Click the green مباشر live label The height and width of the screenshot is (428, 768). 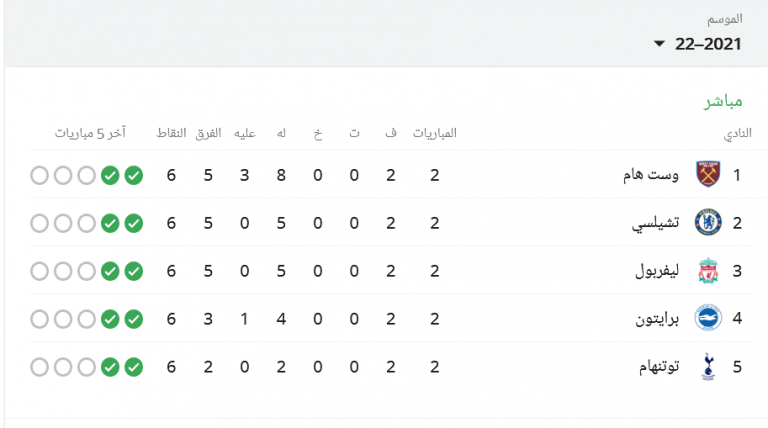(723, 101)
